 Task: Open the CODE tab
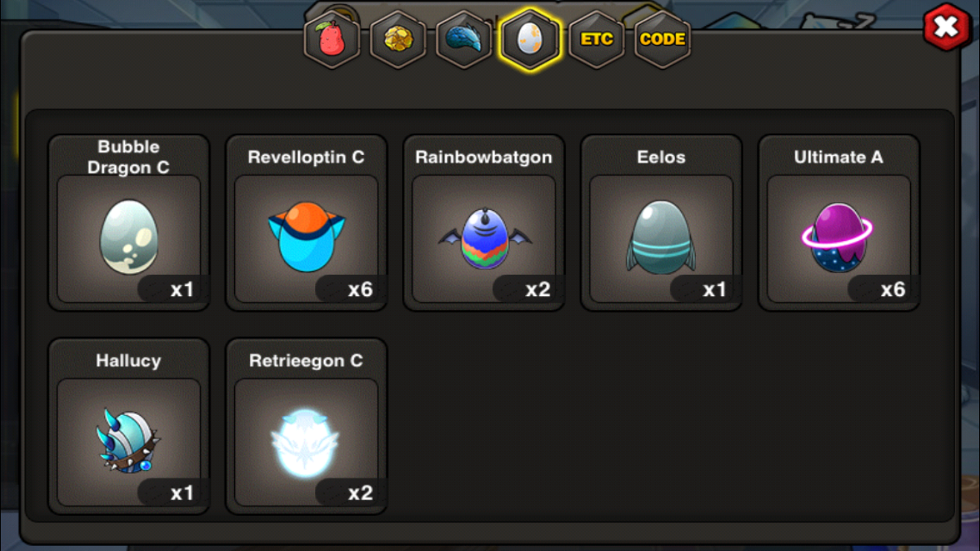663,39
